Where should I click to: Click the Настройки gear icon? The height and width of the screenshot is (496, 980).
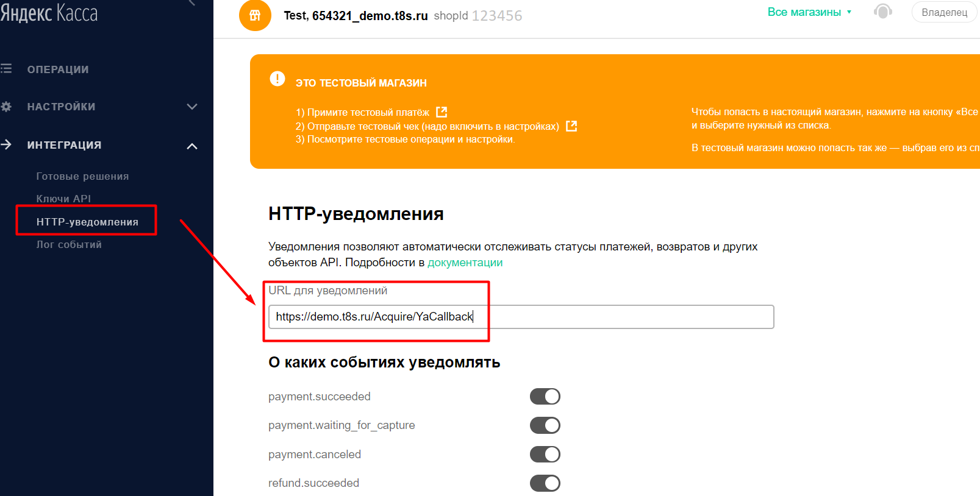click(x=6, y=107)
